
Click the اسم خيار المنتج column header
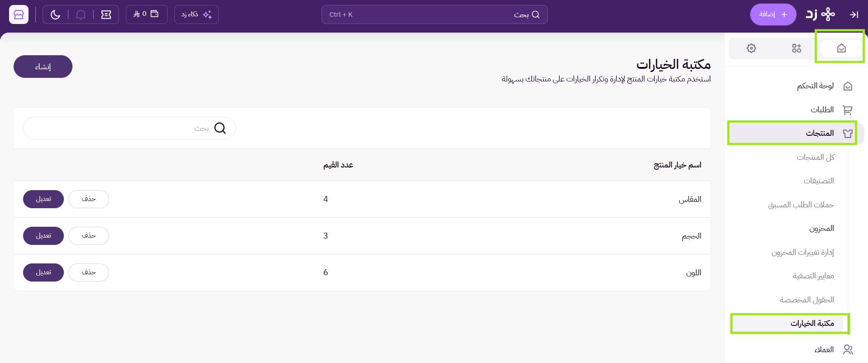click(677, 165)
